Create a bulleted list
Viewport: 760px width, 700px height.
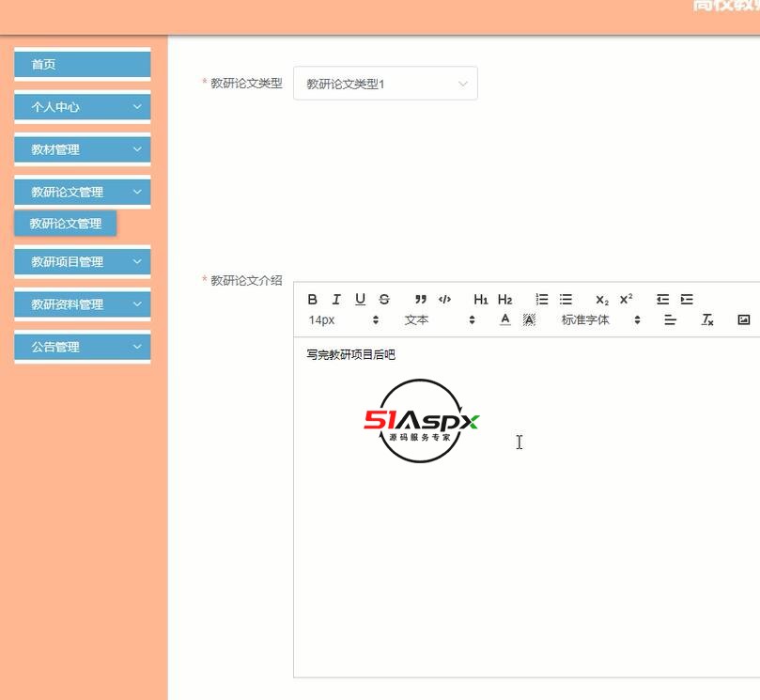tap(566, 299)
